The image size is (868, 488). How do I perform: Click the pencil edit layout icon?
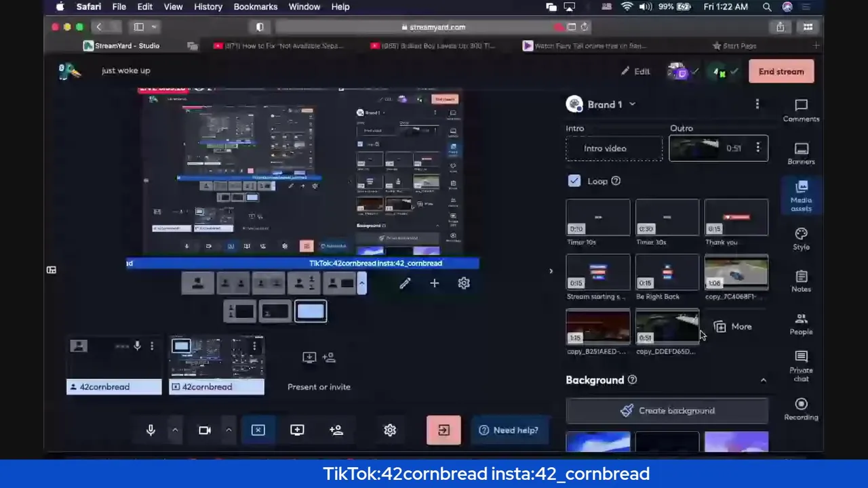pos(405,283)
